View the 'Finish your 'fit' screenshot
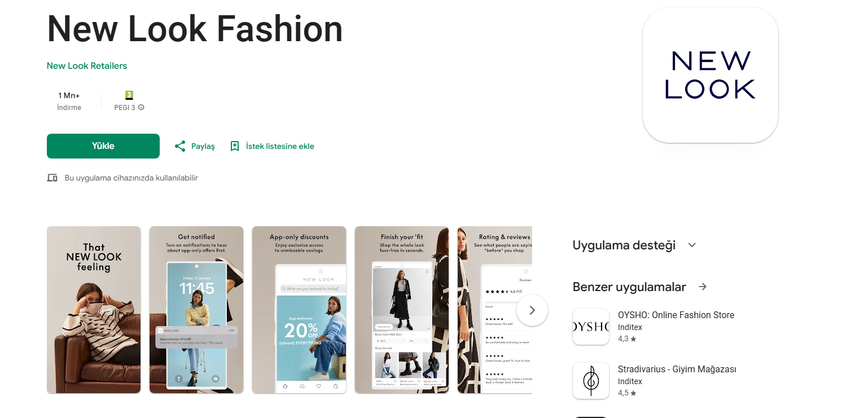 [402, 310]
